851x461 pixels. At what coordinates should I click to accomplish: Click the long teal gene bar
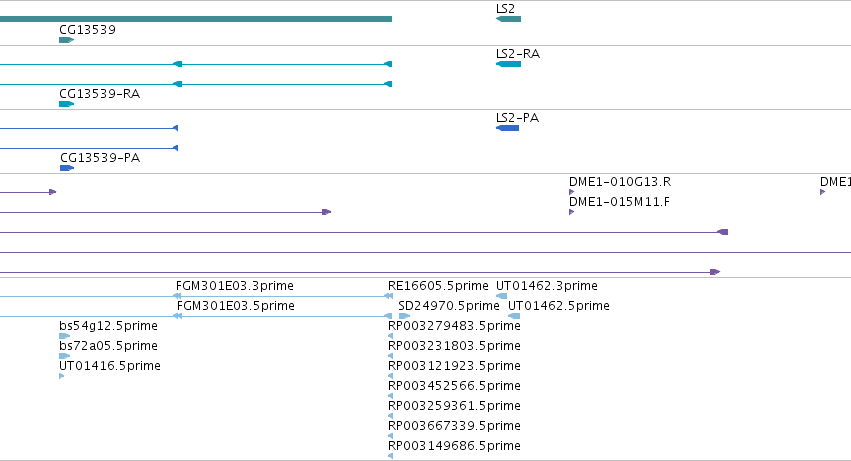click(x=196, y=19)
